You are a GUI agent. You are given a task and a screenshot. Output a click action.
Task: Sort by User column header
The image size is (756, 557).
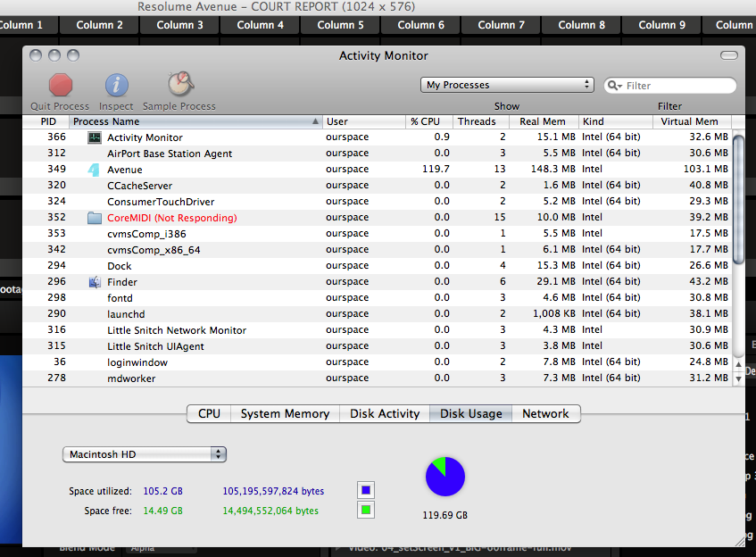364,121
